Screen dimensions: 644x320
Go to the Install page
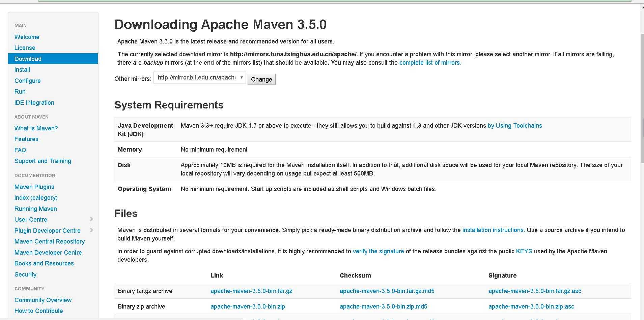click(x=22, y=70)
